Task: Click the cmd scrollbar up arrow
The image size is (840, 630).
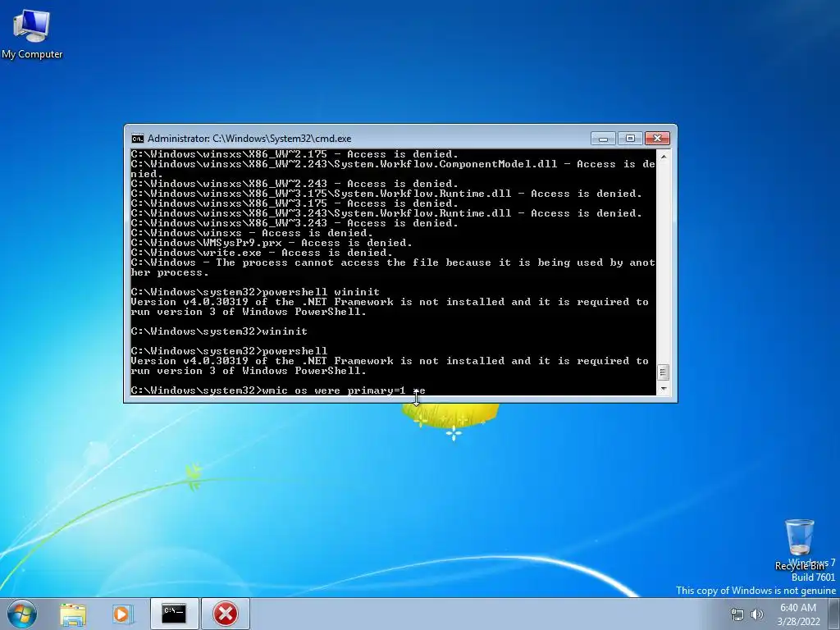Action: tap(663, 157)
